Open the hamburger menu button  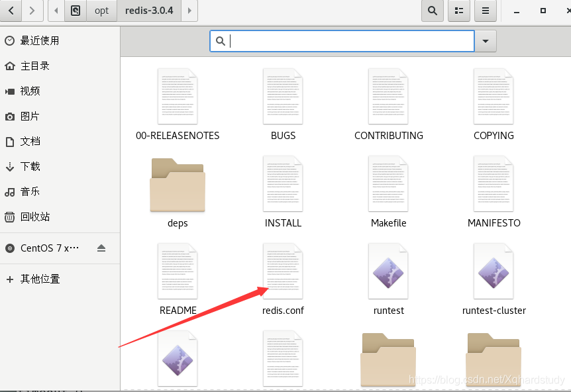pyautogui.click(x=486, y=11)
